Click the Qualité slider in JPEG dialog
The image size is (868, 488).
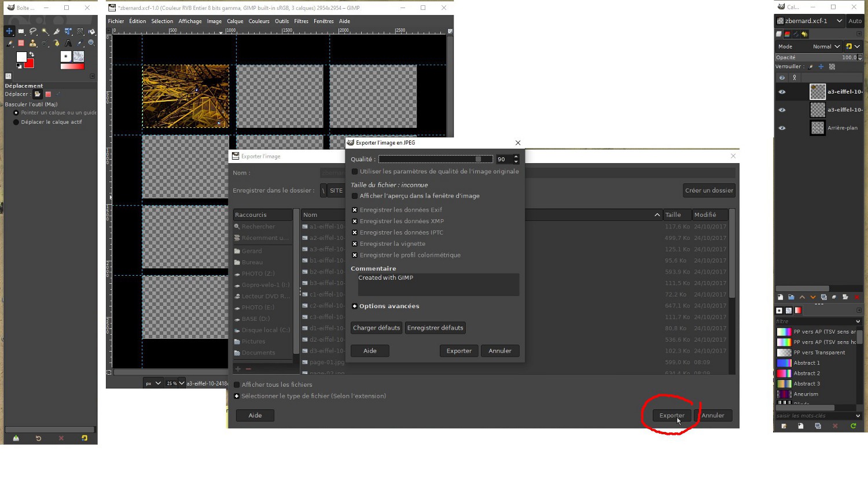(x=435, y=159)
